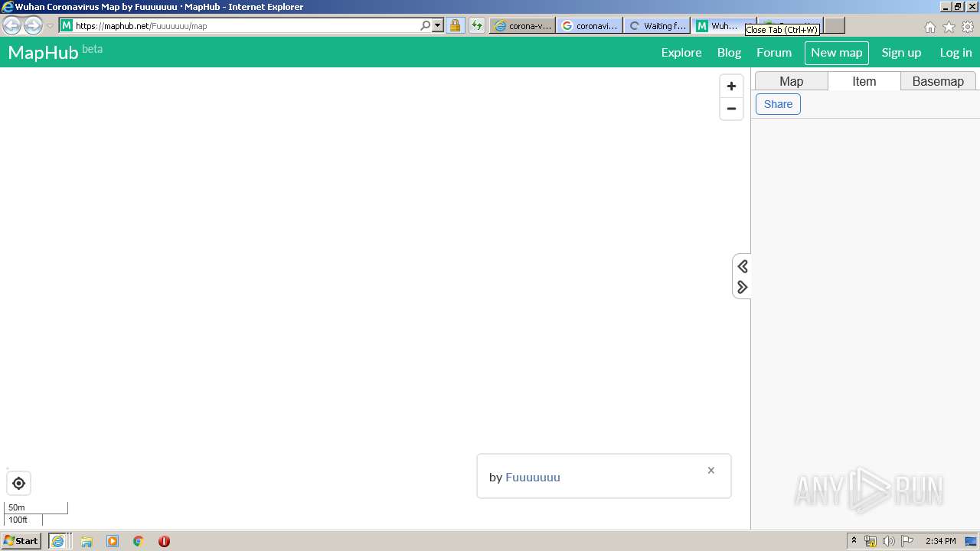Viewport: 980px width, 551px height.
Task: Open address bar autocomplete dropdown
Action: tap(438, 25)
